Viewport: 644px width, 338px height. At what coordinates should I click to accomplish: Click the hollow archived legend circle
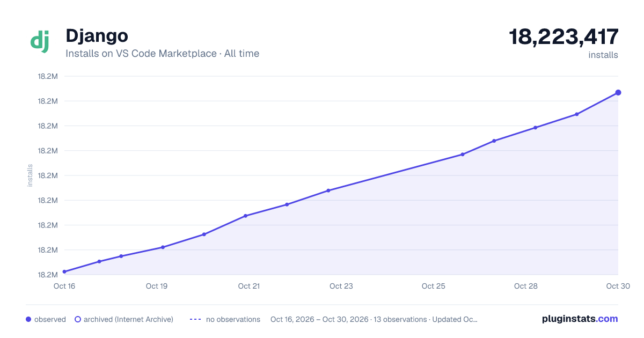78,319
